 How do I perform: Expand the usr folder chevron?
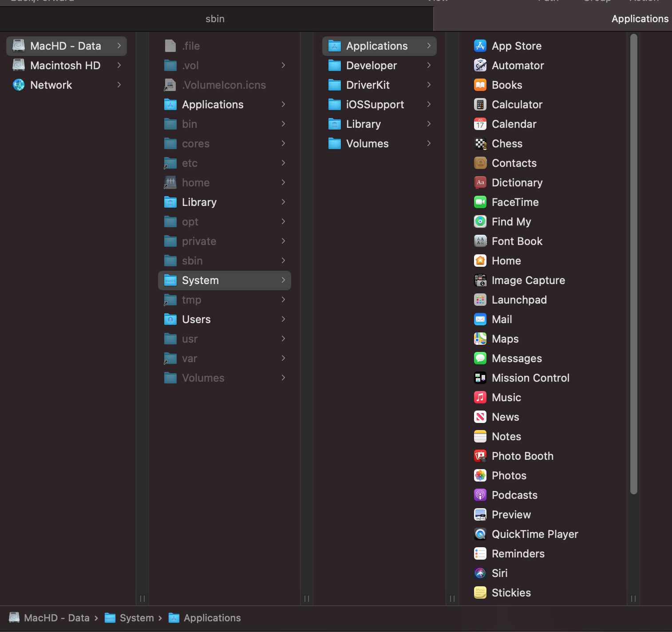coord(283,339)
